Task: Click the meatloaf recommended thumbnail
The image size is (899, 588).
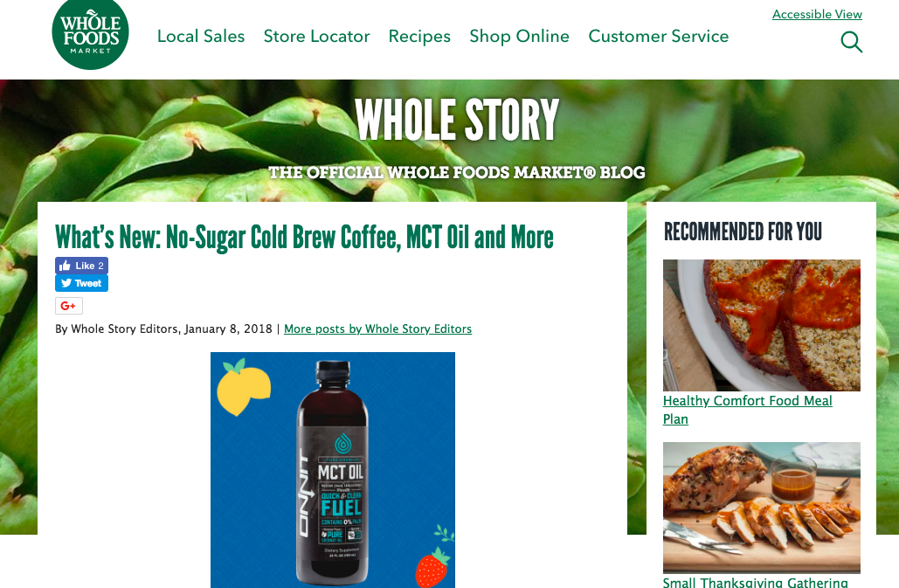Action: tap(762, 325)
